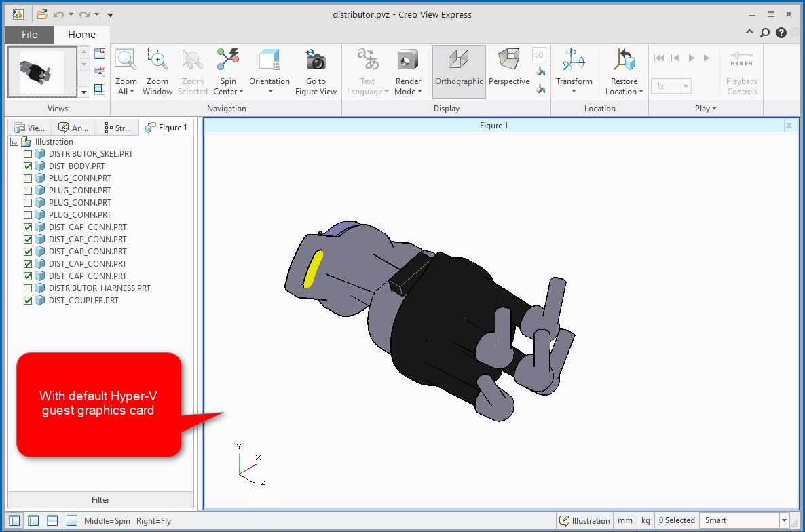Select the DIST_BODY.PRT tree label
The height and width of the screenshot is (532, 805).
[x=77, y=166]
